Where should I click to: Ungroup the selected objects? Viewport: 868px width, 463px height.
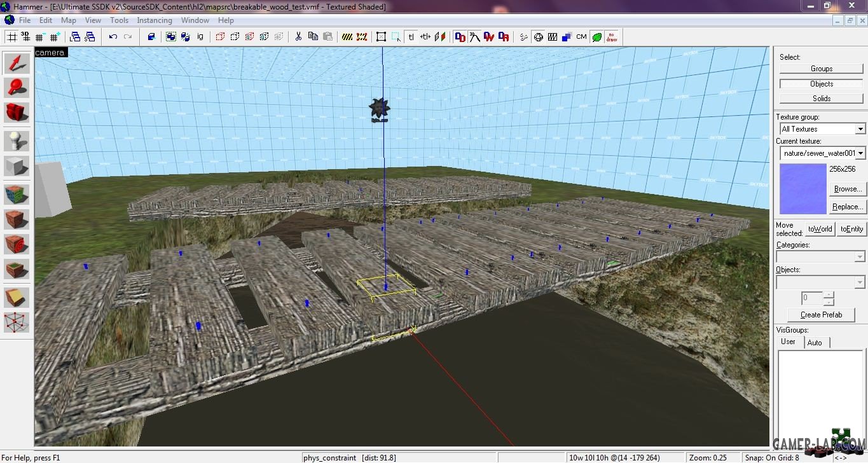[x=186, y=37]
